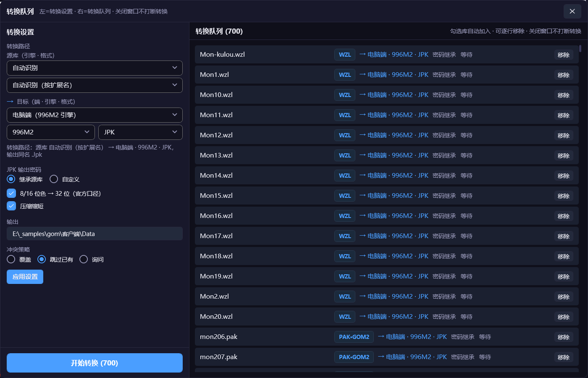Open JPK format dropdown
Image resolution: width=588 pixels, height=378 pixels.
click(140, 132)
